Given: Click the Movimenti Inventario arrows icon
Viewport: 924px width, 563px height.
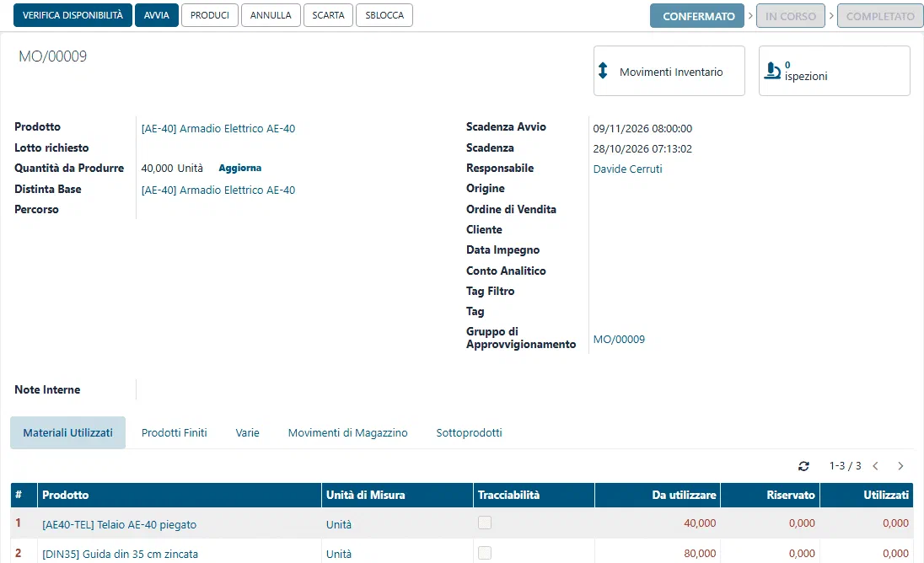Looking at the screenshot, I should [x=602, y=71].
